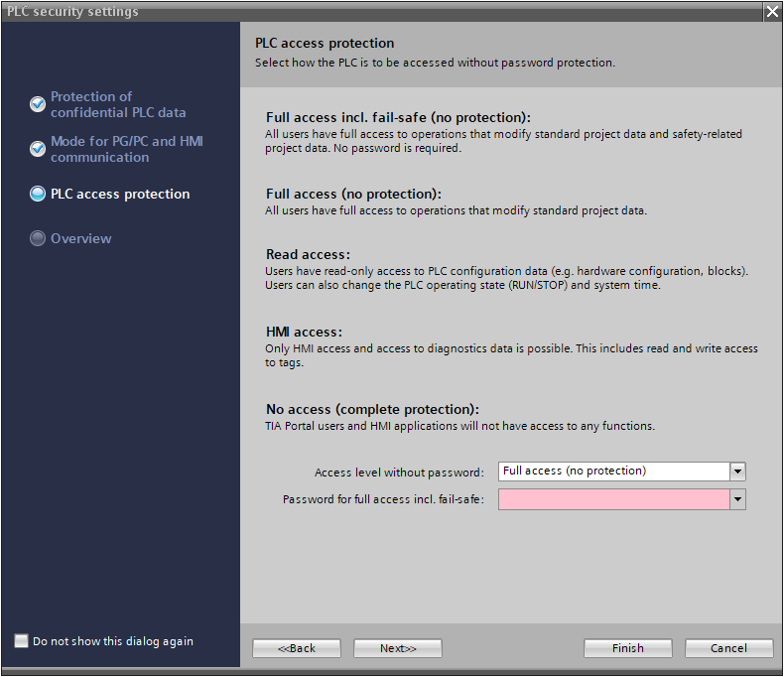Click the 'TIA Portal users and HMI applications' description
The width and height of the screenshot is (784, 677).
(460, 426)
